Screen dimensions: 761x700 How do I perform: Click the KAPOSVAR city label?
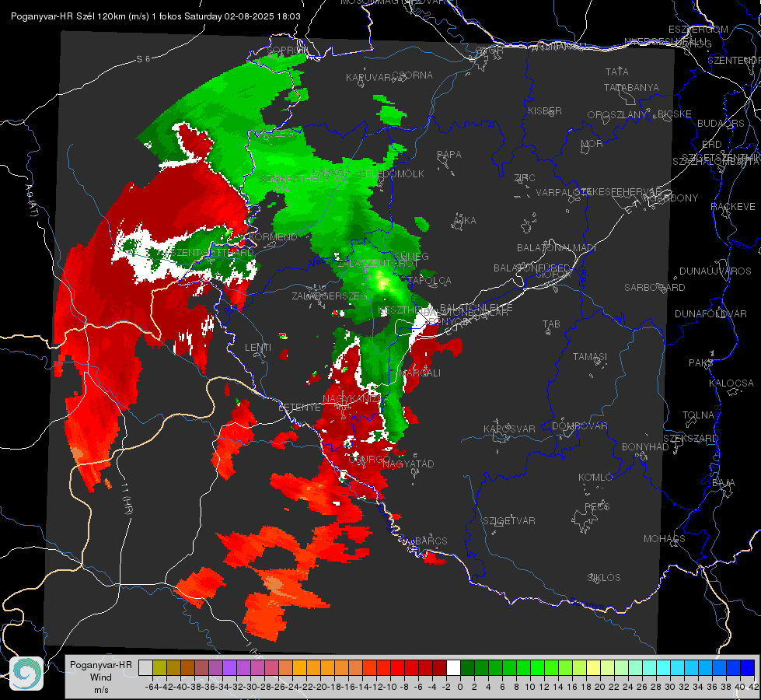point(509,429)
